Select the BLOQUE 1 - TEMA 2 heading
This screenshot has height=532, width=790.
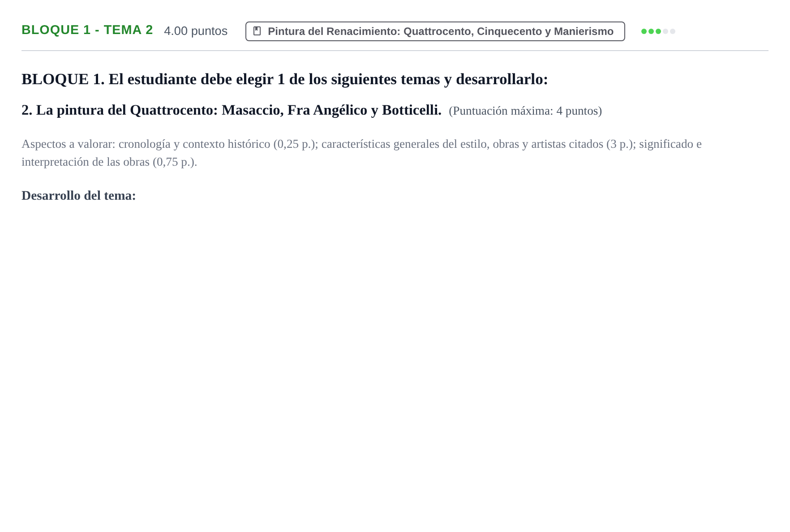[87, 30]
